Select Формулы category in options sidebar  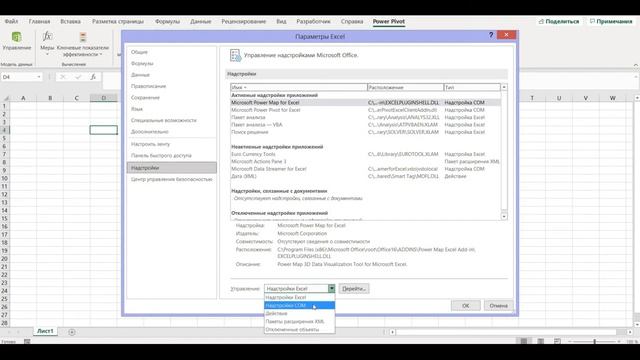tap(171, 64)
